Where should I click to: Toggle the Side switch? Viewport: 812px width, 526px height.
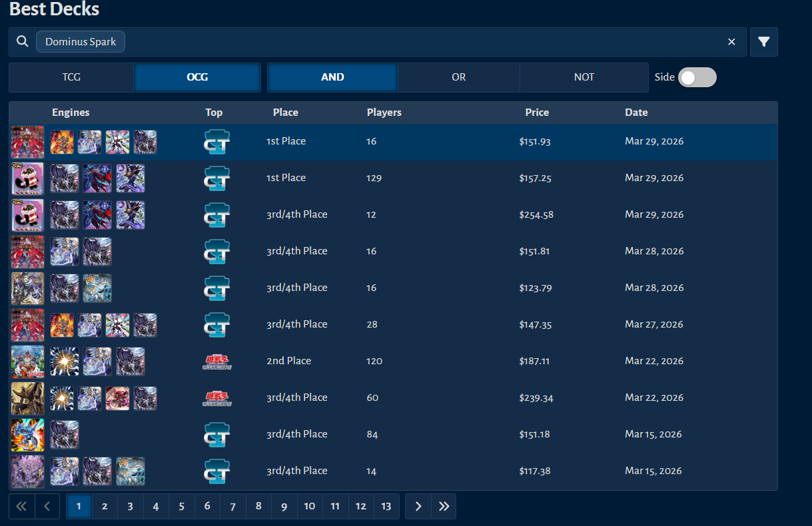tap(697, 77)
